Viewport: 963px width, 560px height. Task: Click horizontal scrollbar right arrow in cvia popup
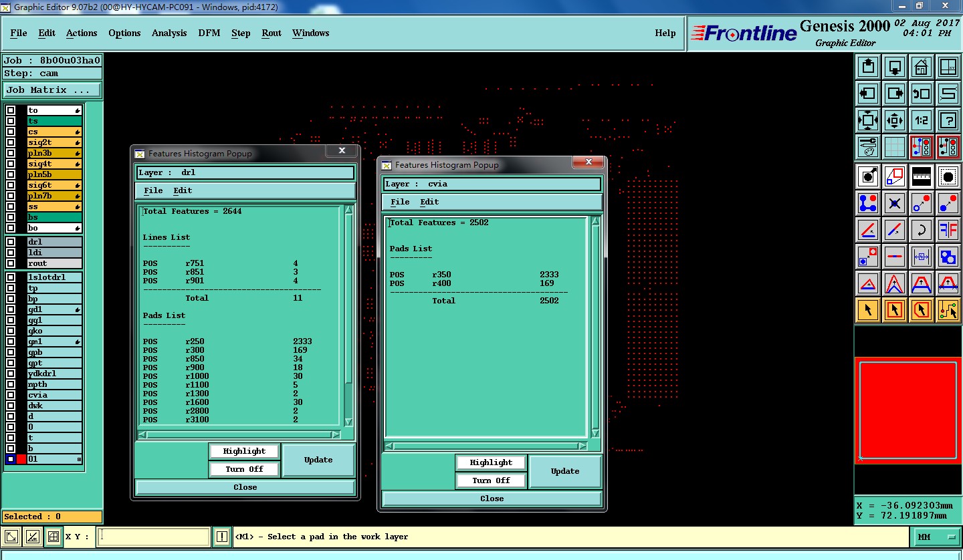(x=582, y=446)
